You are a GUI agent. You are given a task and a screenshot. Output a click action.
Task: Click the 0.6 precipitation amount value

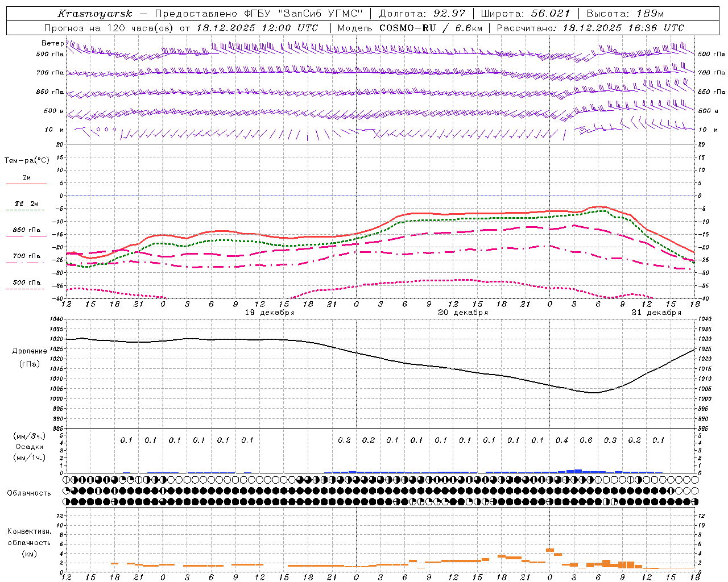pyautogui.click(x=586, y=440)
